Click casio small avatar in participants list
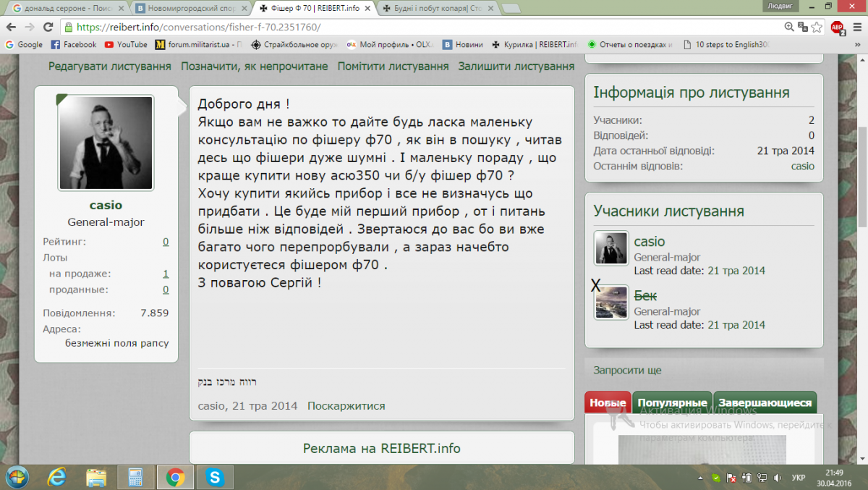This screenshot has width=868, height=490. click(x=611, y=248)
